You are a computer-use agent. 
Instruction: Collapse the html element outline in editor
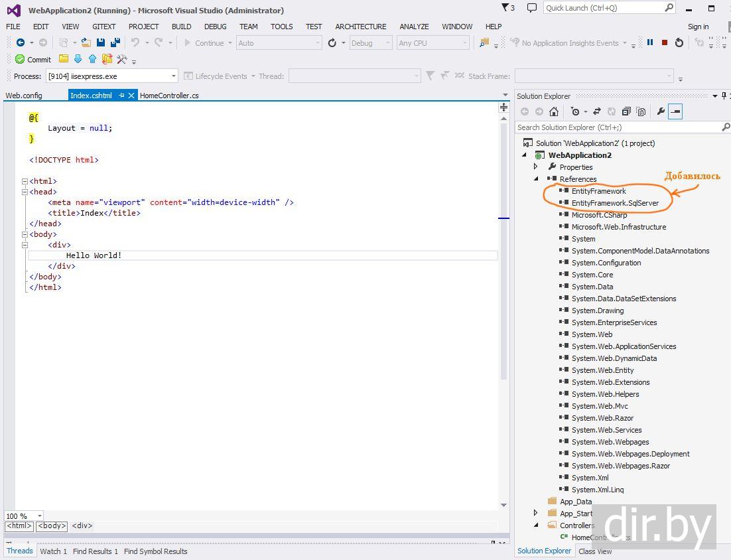coord(25,181)
